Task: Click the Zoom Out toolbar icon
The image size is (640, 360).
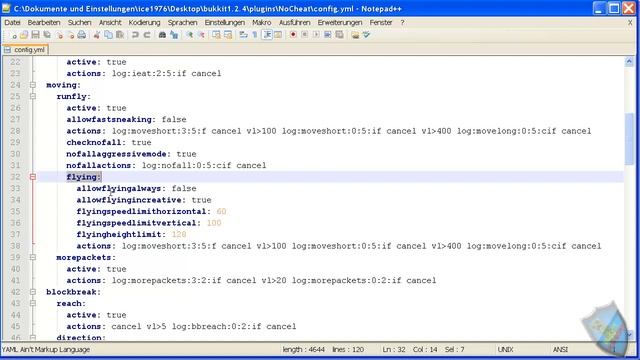Action: pyautogui.click(x=201, y=35)
